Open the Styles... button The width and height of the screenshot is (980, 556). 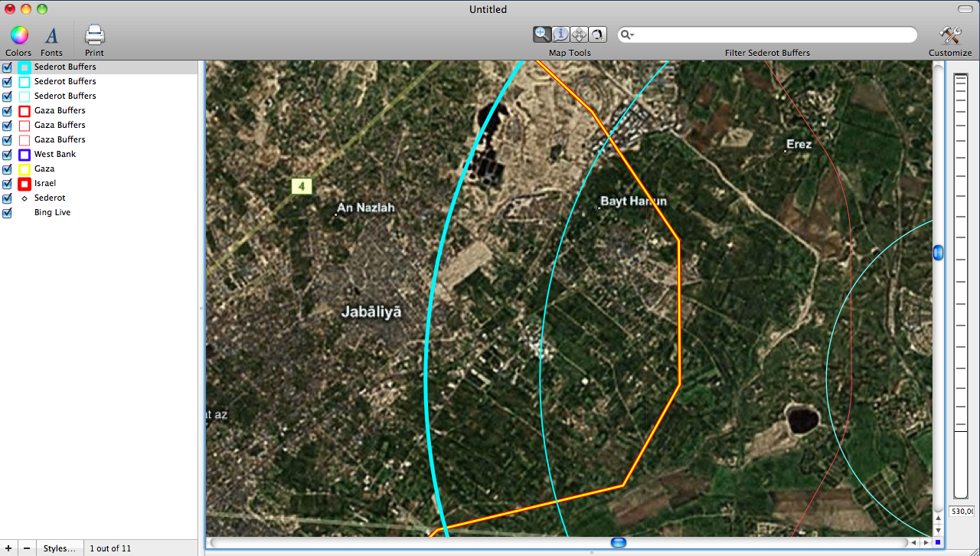point(59,548)
